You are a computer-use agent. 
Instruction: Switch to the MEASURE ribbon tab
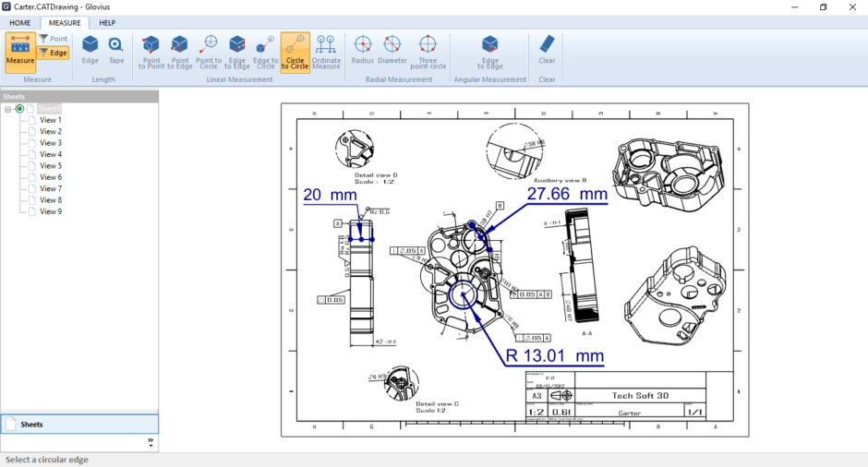coord(65,23)
